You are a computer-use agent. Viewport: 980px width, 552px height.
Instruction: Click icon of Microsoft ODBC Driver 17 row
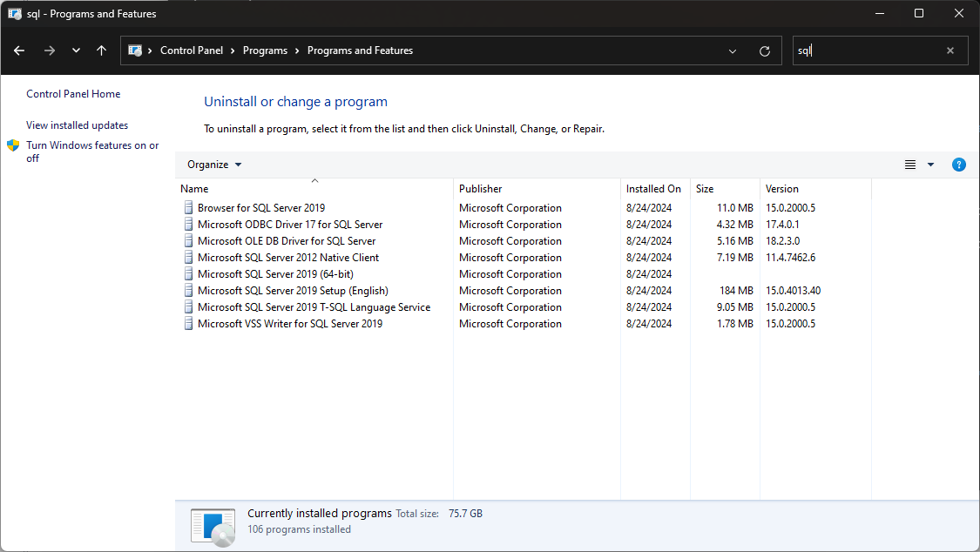188,224
